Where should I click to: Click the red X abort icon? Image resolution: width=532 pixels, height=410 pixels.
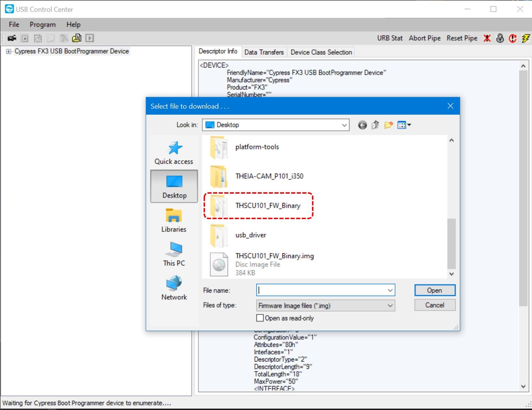(487, 38)
